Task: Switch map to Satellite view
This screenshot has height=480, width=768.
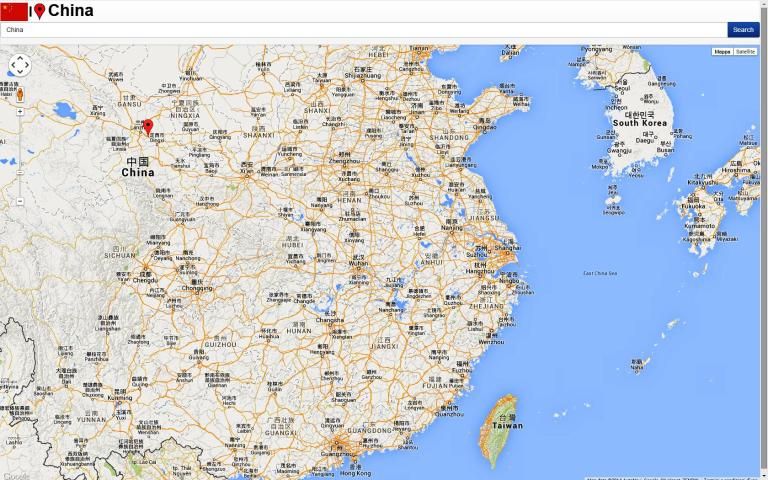Action: (x=746, y=51)
